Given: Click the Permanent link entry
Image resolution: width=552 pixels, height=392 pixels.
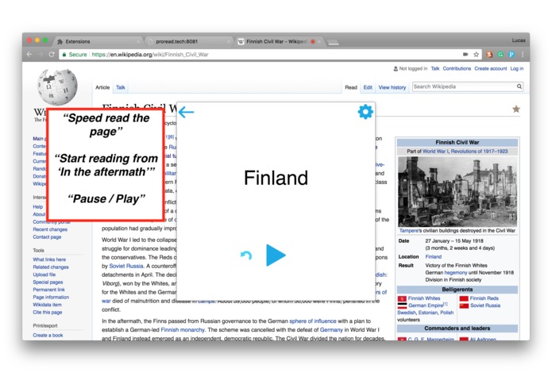Looking at the screenshot, I should 49,290.
